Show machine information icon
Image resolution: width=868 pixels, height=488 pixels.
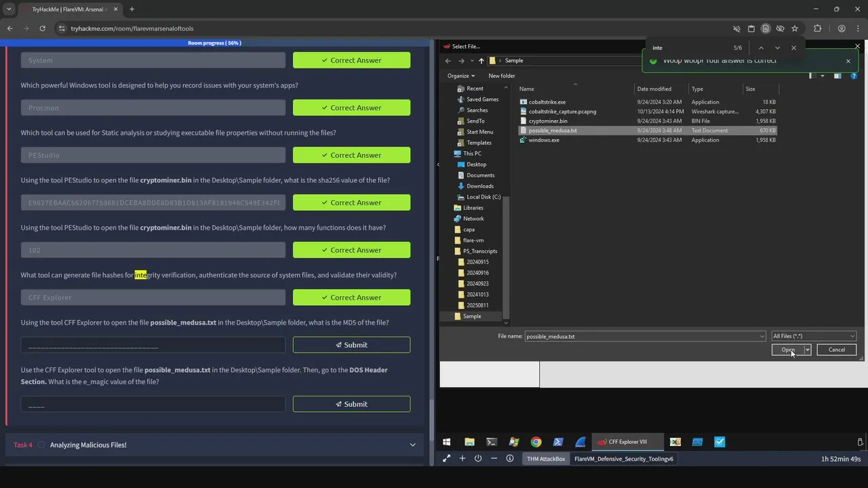[510, 459]
